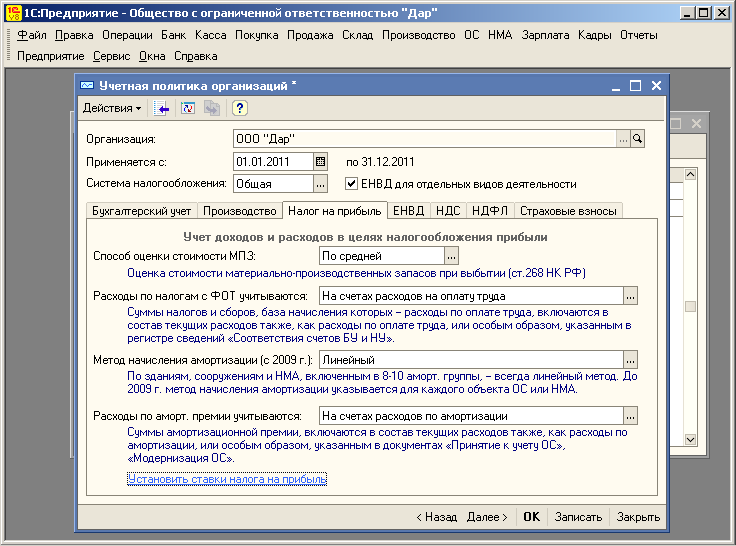
Task: Select the Налог на прибыль tab
Action: pos(335,211)
